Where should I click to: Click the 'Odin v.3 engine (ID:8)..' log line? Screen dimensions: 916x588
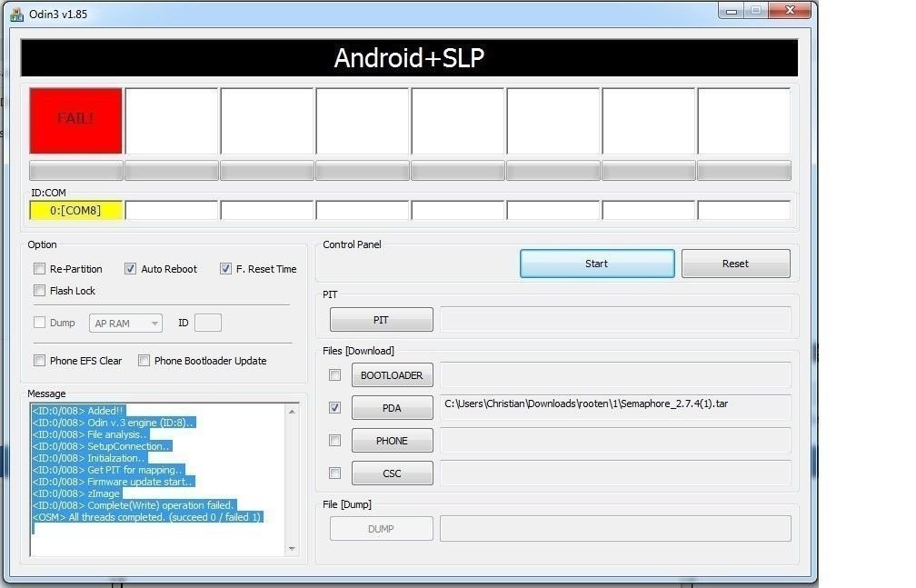(114, 423)
